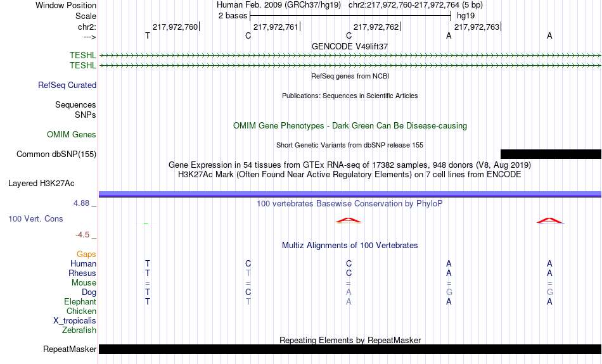
Task: Select the Mouse species row label
Action: [x=84, y=283]
